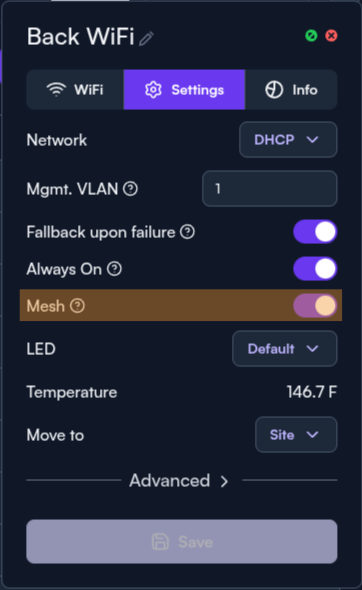Switch to the WiFi tab
The height and width of the screenshot is (590, 362).
pyautogui.click(x=75, y=90)
